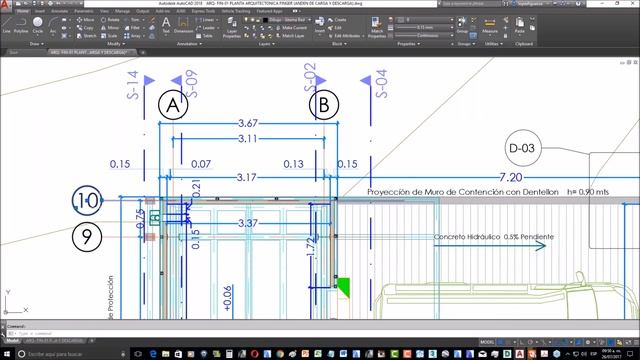Open Windows Start menu
Viewport: 640px width, 360px height.
coord(7,354)
